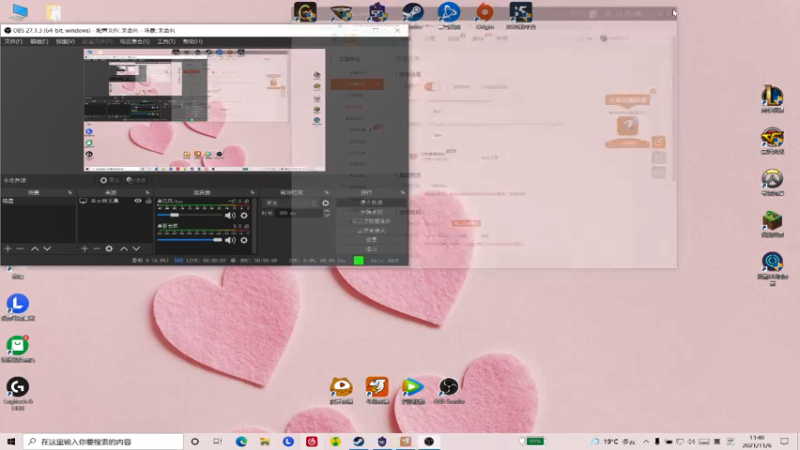
Task: Add a new scene with plus icon
Action: coord(8,248)
